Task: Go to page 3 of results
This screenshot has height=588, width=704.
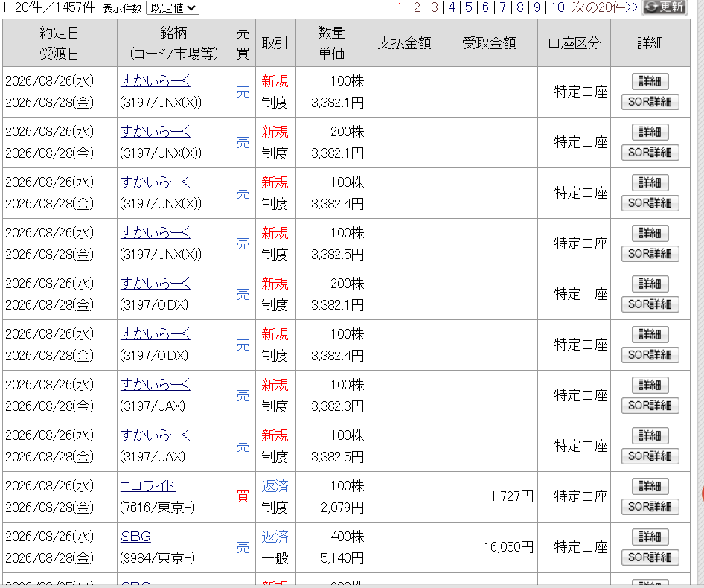Action: [x=434, y=7]
